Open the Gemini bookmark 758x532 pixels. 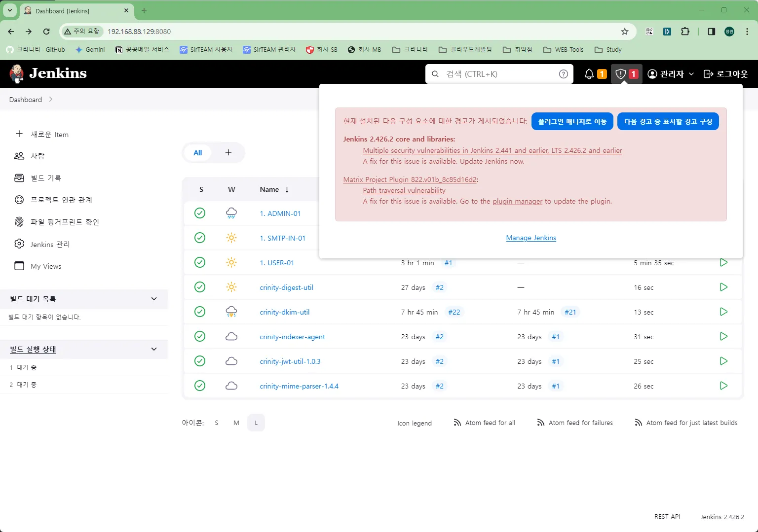[90, 49]
